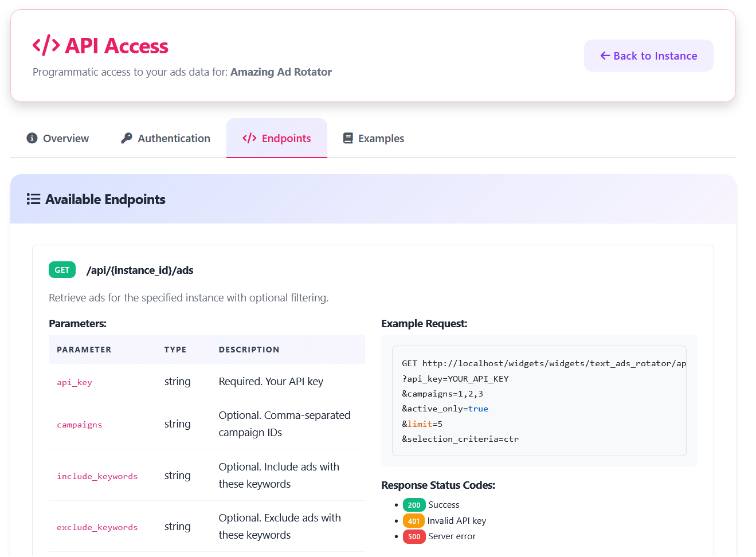The height and width of the screenshot is (557, 756).
Task: Click the string type in include_keywords row
Action: [x=178, y=476]
